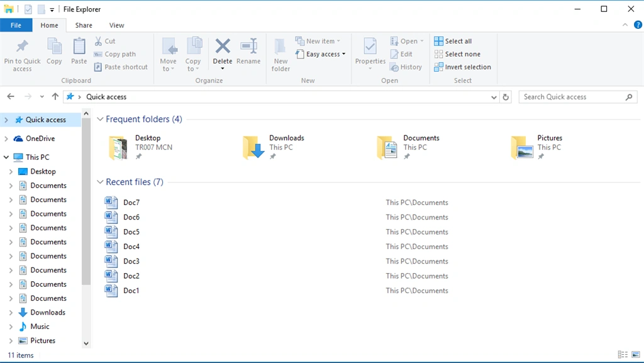
Task: Click the Delete X icon
Action: click(223, 46)
